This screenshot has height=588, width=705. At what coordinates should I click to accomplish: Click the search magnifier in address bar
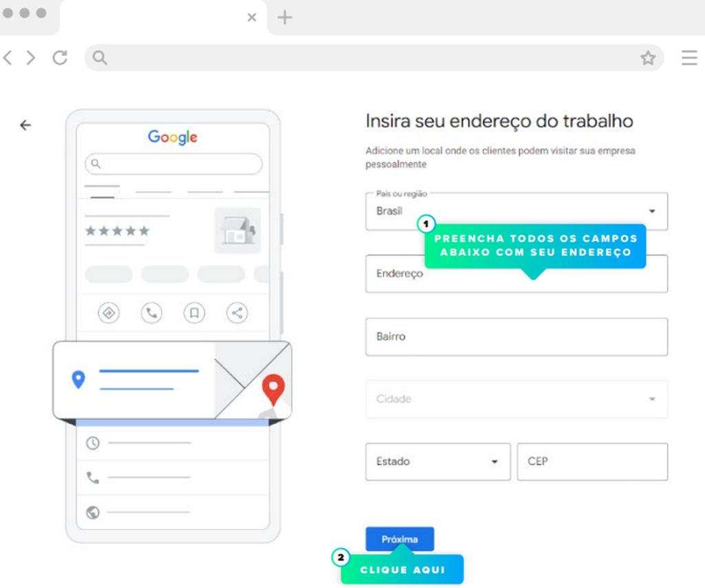pyautogui.click(x=100, y=58)
